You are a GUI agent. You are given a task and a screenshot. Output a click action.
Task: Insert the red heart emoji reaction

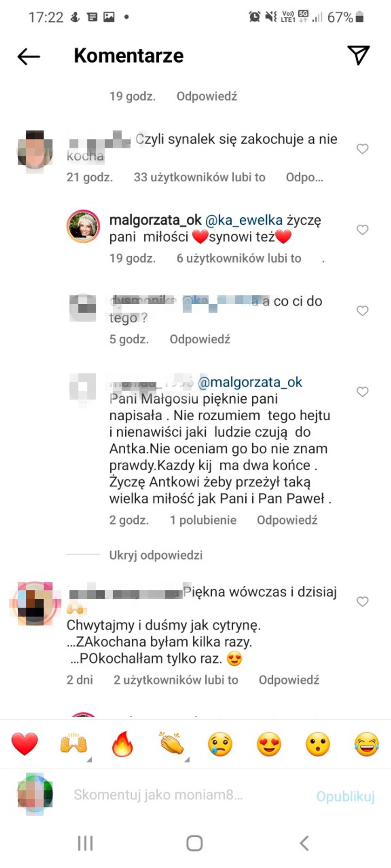(25, 743)
